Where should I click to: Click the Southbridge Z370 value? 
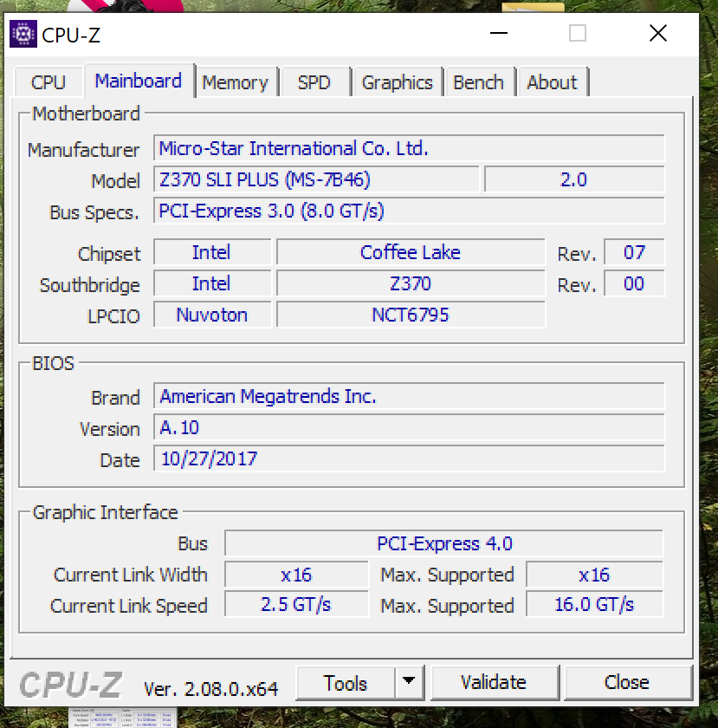pos(411,283)
